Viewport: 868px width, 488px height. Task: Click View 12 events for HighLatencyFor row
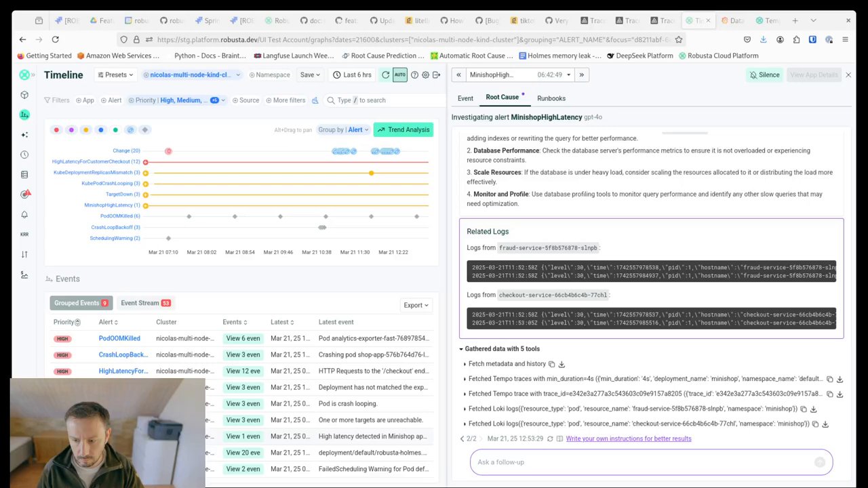(243, 371)
